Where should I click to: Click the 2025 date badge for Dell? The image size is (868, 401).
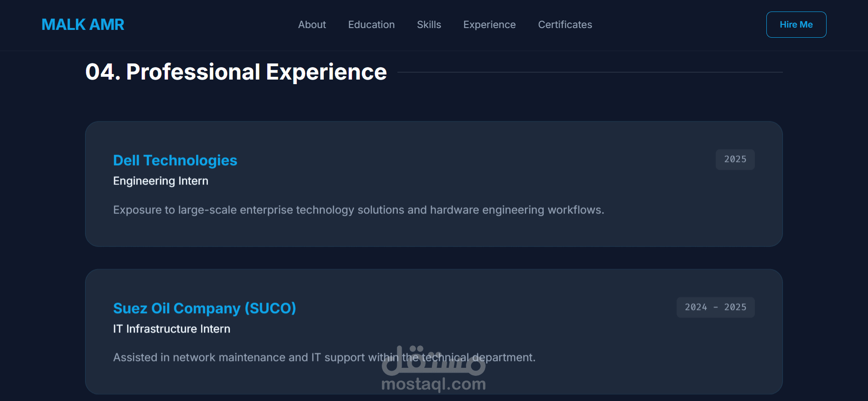point(735,160)
